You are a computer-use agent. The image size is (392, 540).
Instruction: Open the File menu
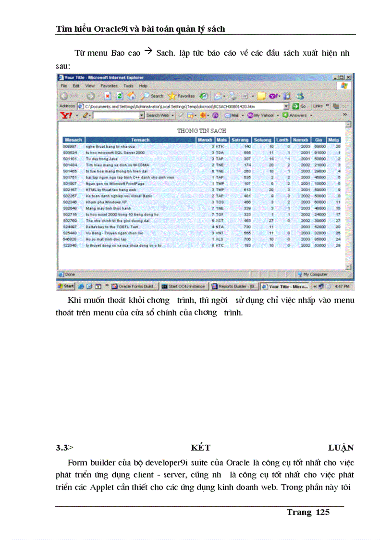coord(64,86)
